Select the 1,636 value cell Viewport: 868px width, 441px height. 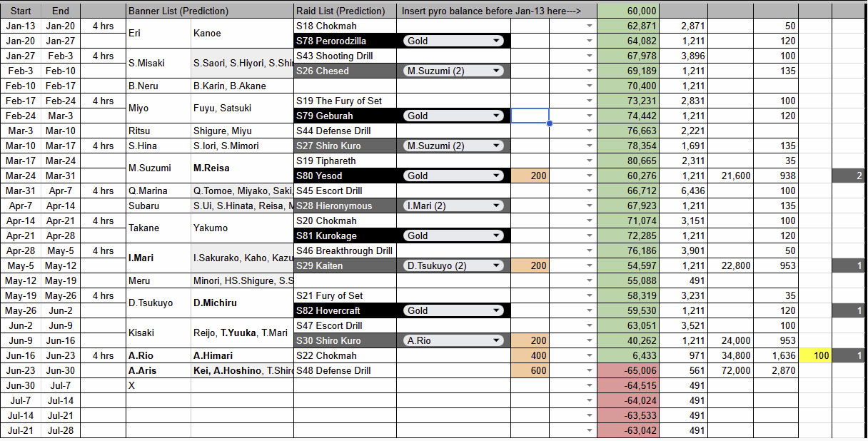[x=776, y=355]
